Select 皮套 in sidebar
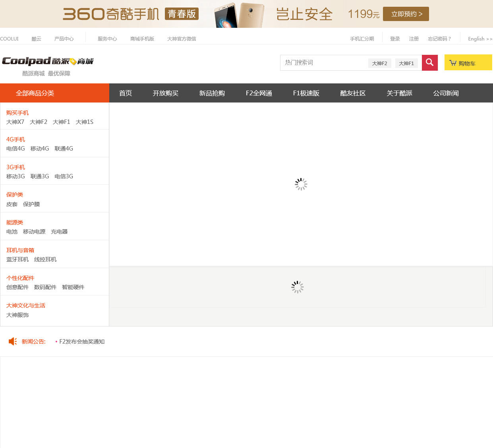 (12, 204)
